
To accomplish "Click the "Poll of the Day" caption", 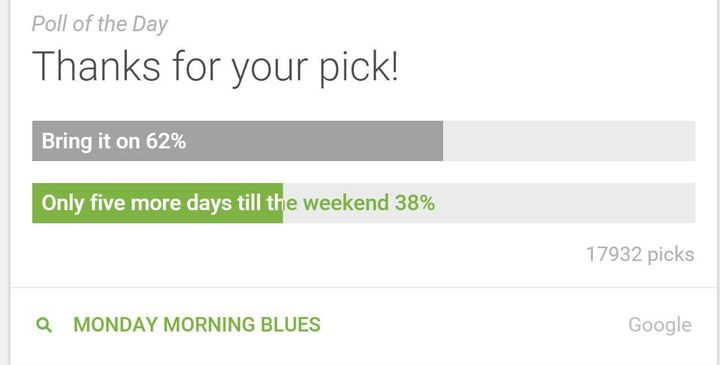I will (x=100, y=24).
